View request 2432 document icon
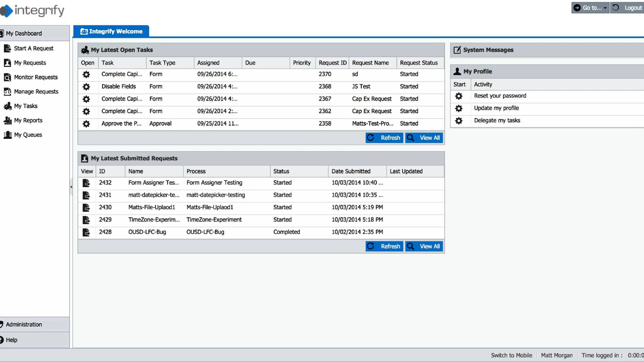This screenshot has width=644, height=362. (x=87, y=183)
